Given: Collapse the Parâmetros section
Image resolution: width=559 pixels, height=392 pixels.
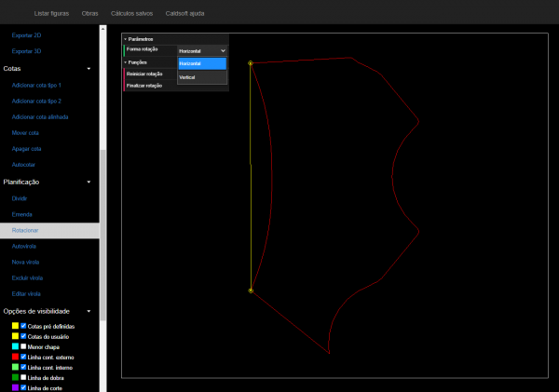Looking at the screenshot, I should [140, 39].
